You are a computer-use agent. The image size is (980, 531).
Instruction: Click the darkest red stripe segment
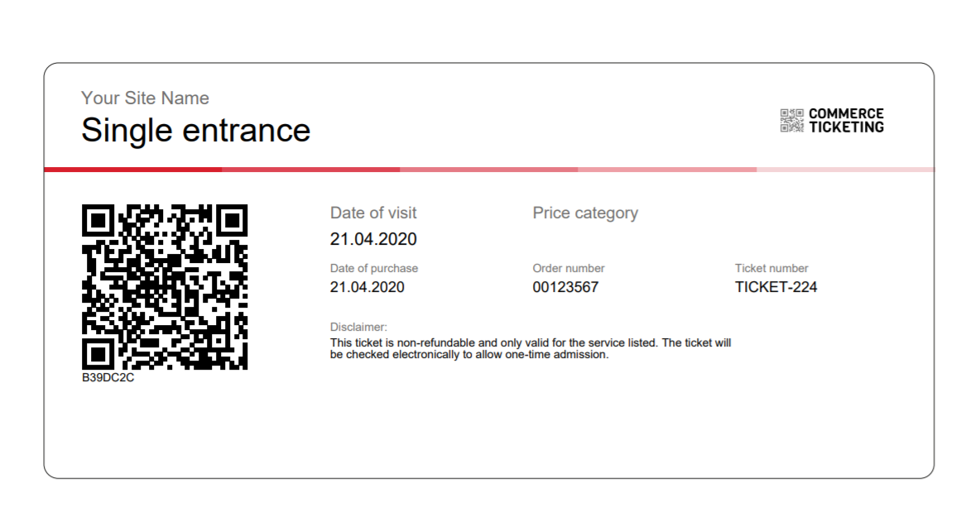tap(133, 170)
